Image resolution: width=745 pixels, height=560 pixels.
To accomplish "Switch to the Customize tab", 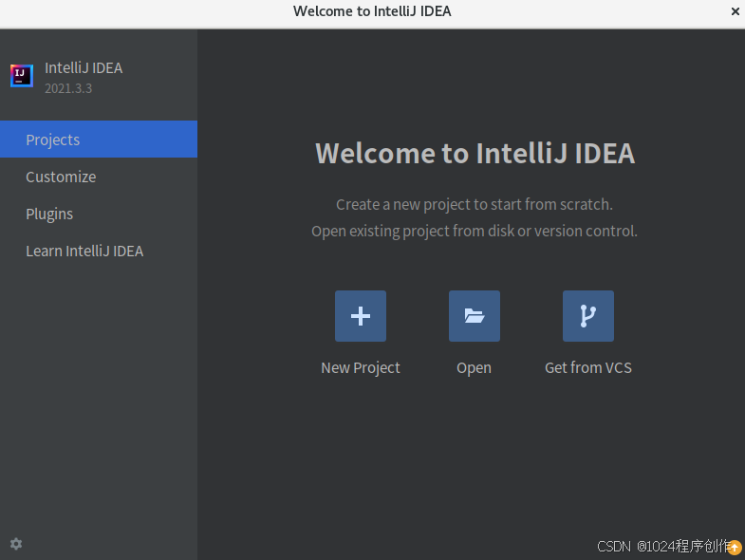I will (x=99, y=177).
